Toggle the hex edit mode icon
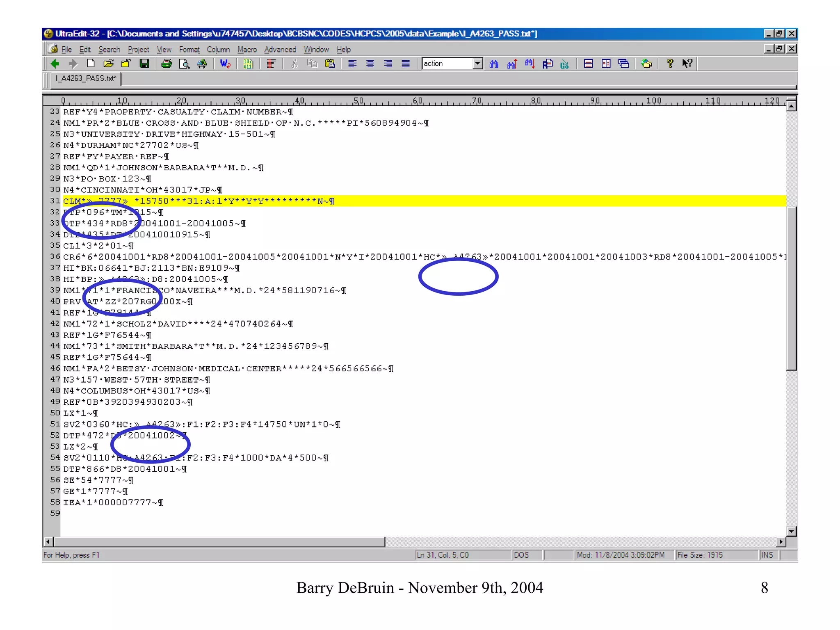Image resolution: width=840 pixels, height=630 pixels. point(248,64)
